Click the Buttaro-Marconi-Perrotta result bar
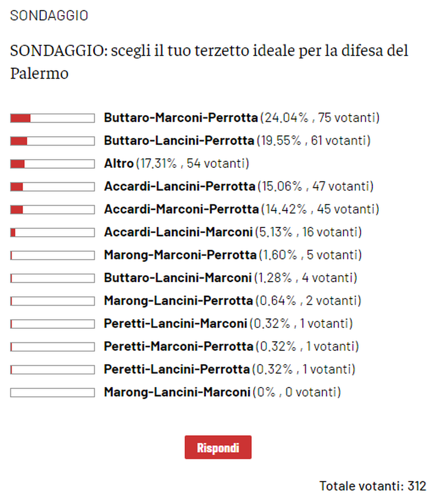Image resolution: width=438 pixels, height=504 pixels. point(52,118)
